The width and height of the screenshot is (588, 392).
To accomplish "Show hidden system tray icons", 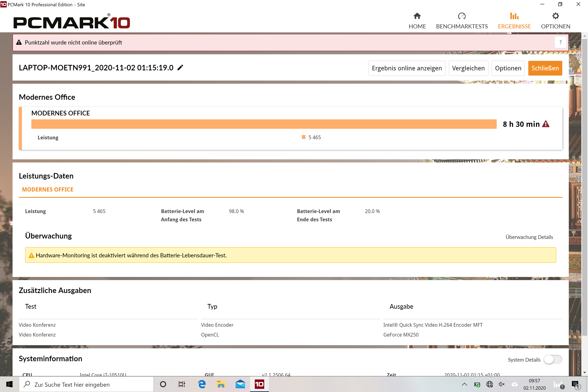I will (464, 384).
